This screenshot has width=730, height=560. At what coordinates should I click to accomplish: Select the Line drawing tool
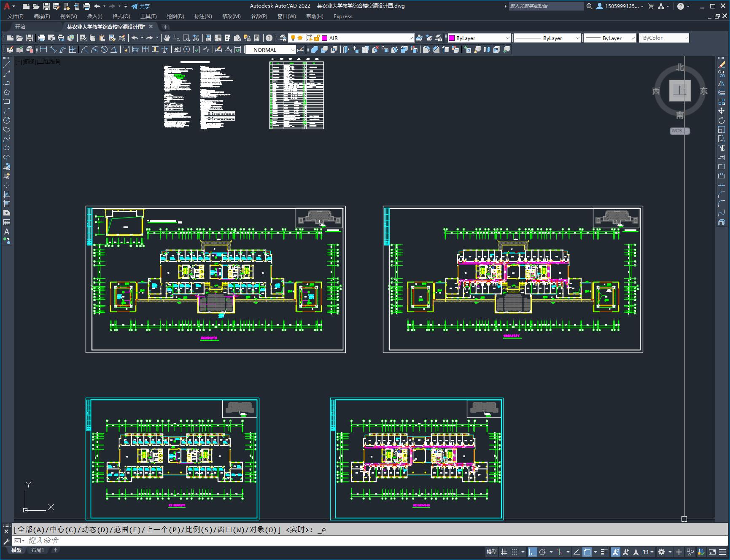7,65
